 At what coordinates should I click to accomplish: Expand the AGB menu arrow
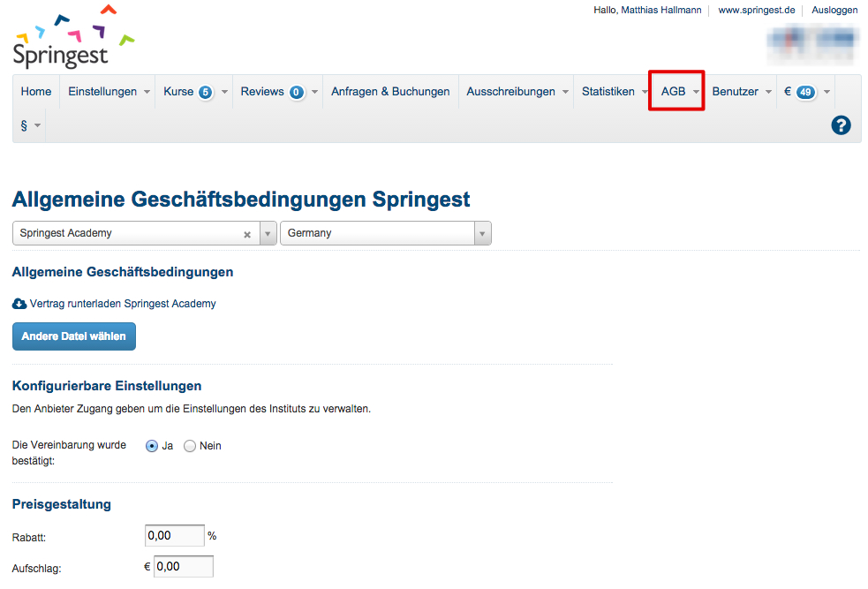tap(696, 92)
